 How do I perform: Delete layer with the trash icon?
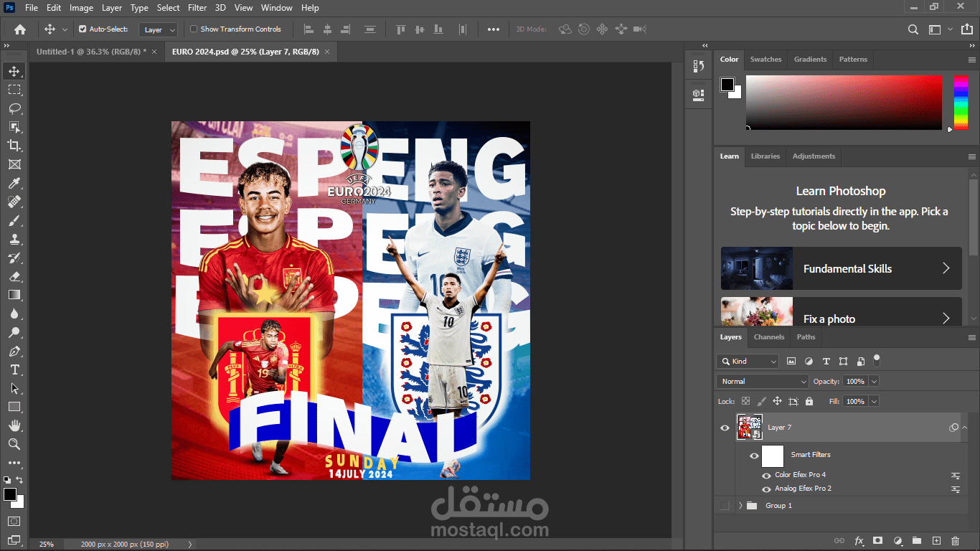(955, 541)
